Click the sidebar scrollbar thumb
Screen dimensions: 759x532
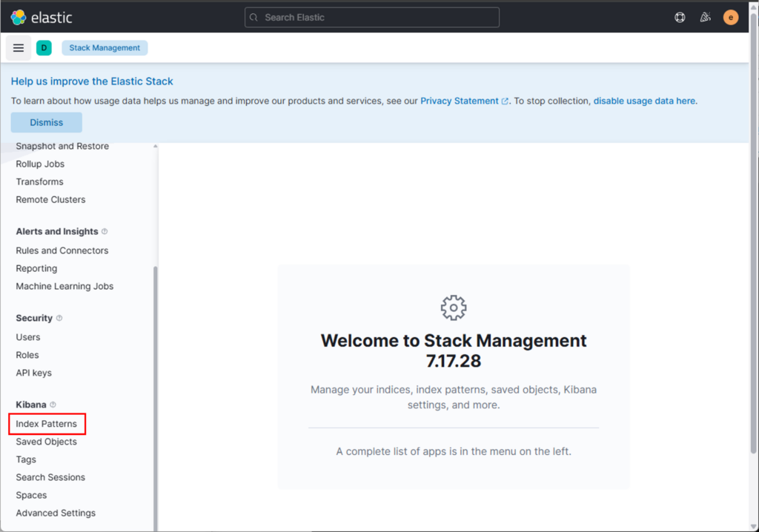[156, 397]
